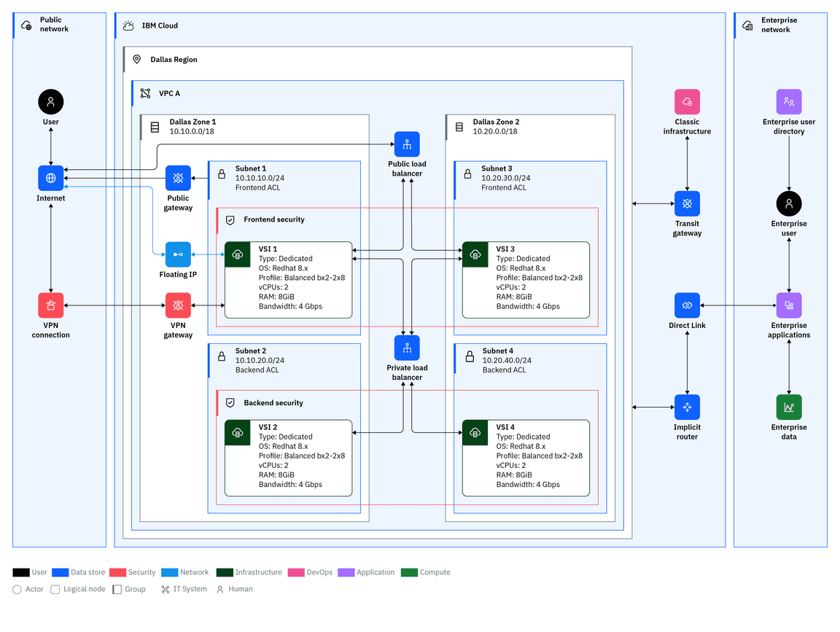Select the Subnet 2 lock icon
Viewport: 840px width, 632px height.
(x=222, y=356)
